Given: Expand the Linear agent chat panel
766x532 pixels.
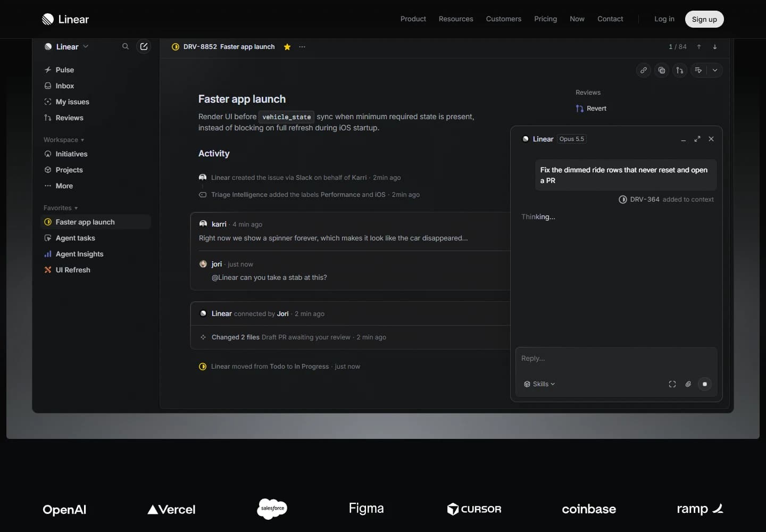Looking at the screenshot, I should pyautogui.click(x=697, y=139).
